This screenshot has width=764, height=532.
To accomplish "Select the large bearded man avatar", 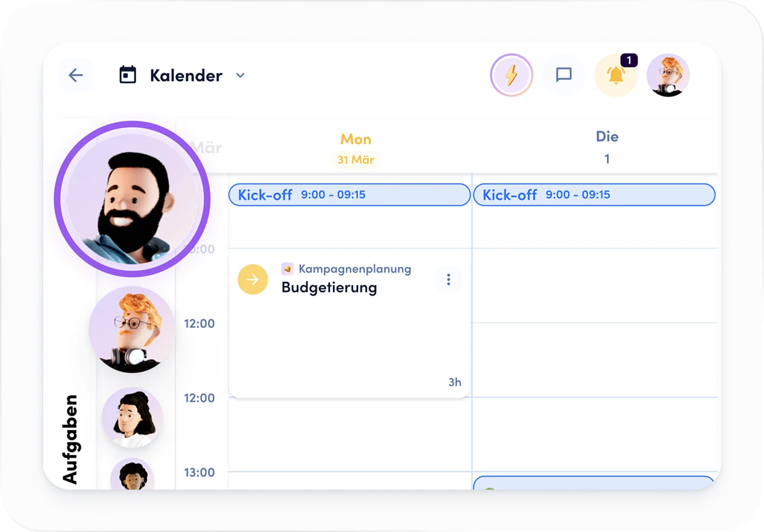I will point(132,199).
